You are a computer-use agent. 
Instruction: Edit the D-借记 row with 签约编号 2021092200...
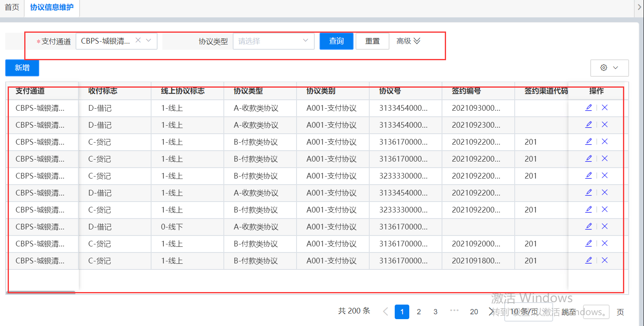click(x=589, y=192)
